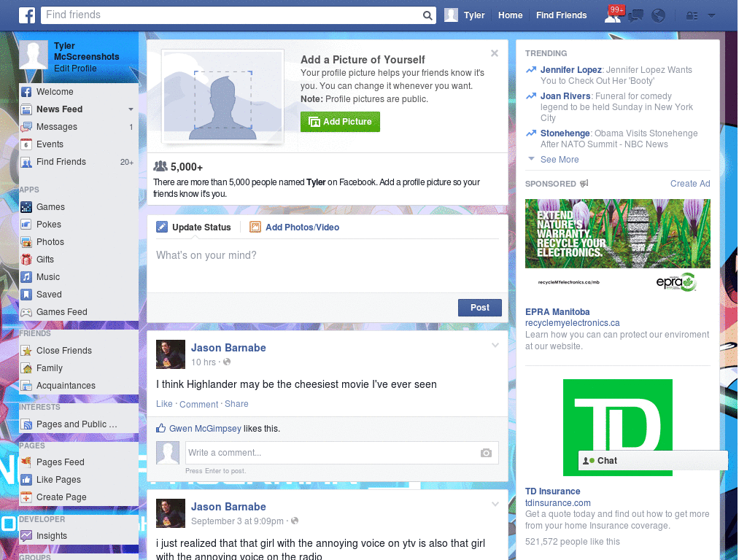Viewport: 747px width, 560px height.
Task: Click the Pokes app icon
Action: click(27, 225)
